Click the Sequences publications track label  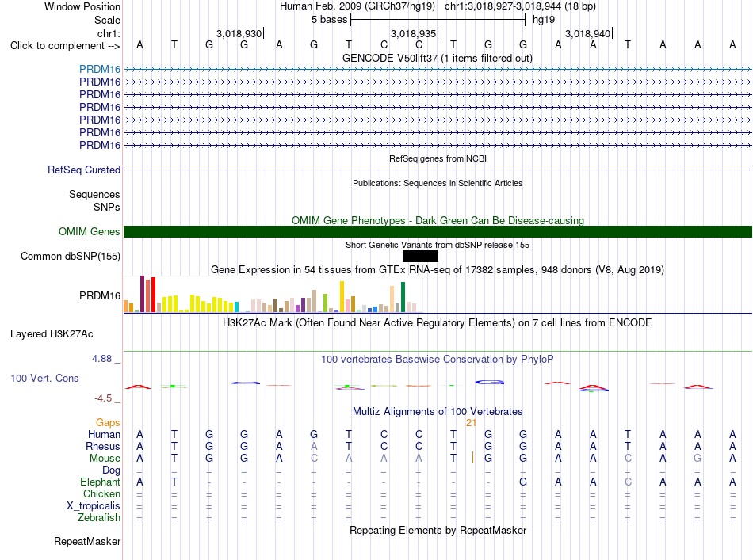[x=94, y=194]
